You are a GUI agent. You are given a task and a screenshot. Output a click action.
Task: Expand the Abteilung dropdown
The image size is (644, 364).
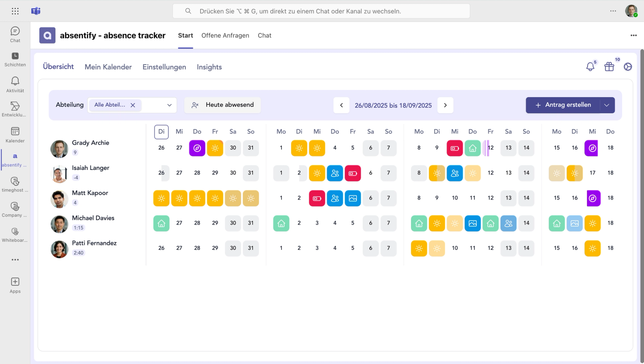click(x=169, y=105)
